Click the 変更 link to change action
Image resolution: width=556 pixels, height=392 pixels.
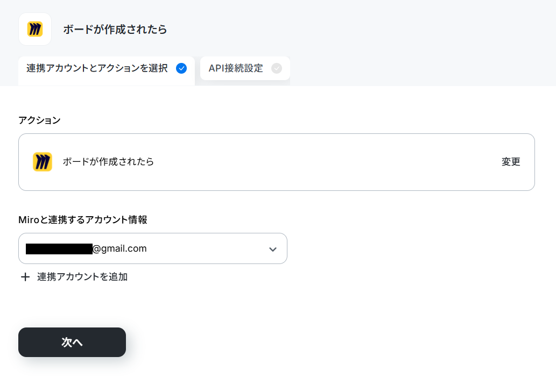511,162
